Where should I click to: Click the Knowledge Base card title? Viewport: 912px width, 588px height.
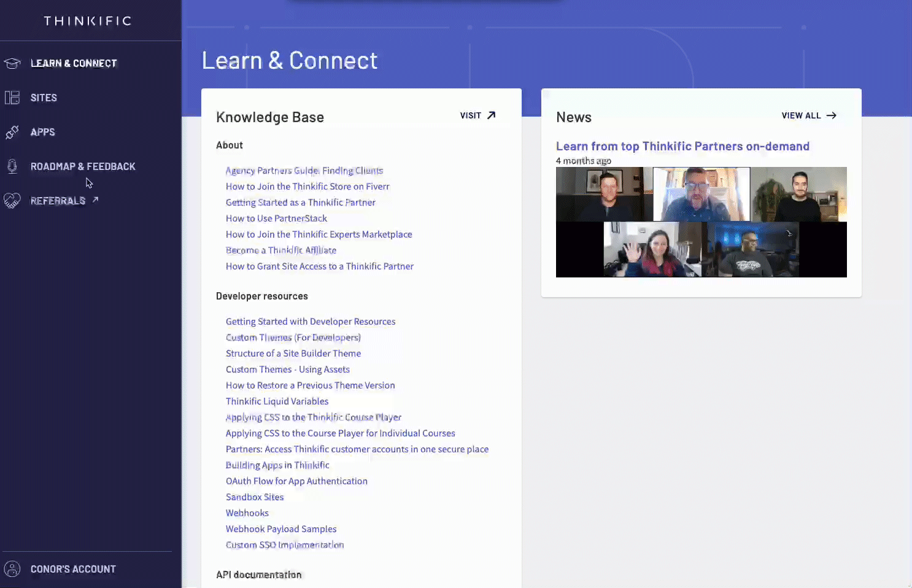270,117
